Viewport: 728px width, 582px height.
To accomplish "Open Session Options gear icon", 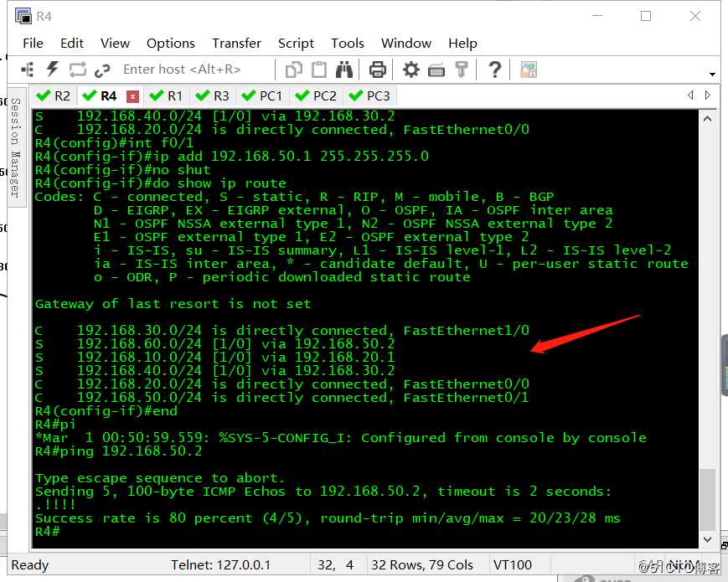I will pos(410,70).
